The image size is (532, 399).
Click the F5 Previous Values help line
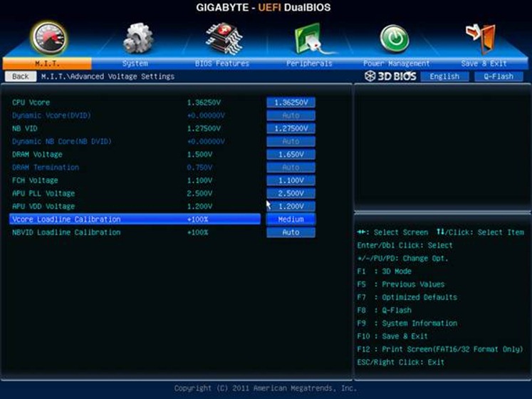[x=401, y=284]
